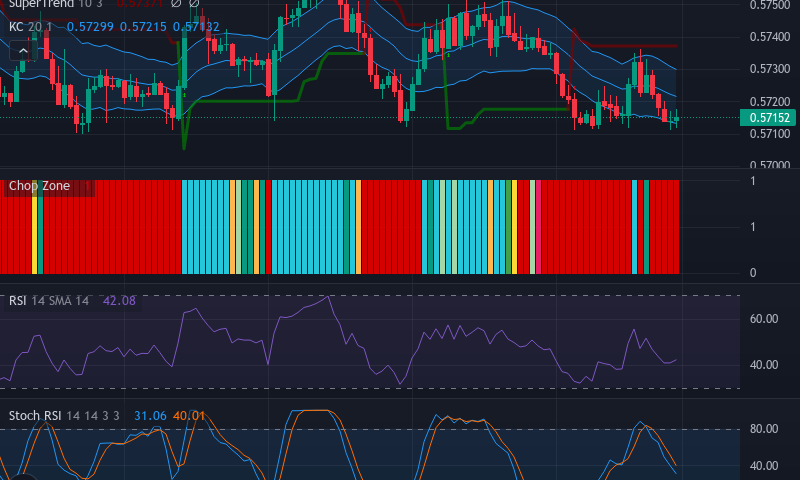Click the 60.00 label on RSI scale
This screenshot has height=480, width=800.
[x=764, y=319]
